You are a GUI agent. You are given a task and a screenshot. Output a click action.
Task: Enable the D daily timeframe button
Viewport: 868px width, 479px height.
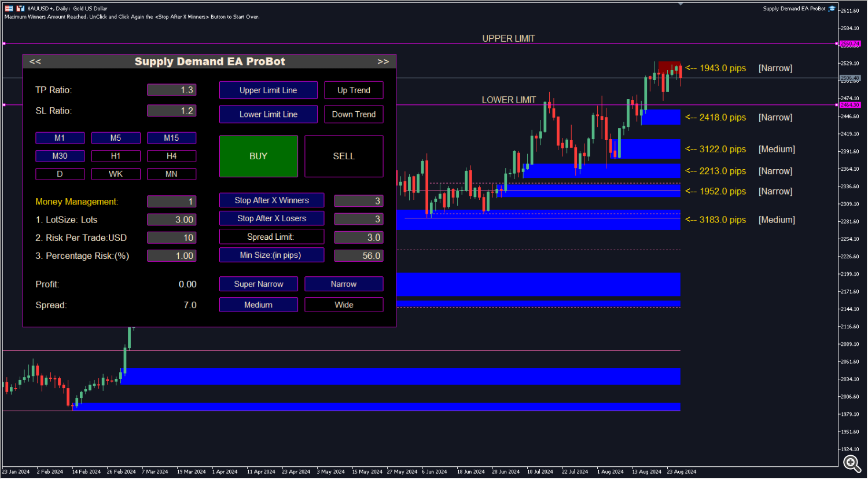60,174
